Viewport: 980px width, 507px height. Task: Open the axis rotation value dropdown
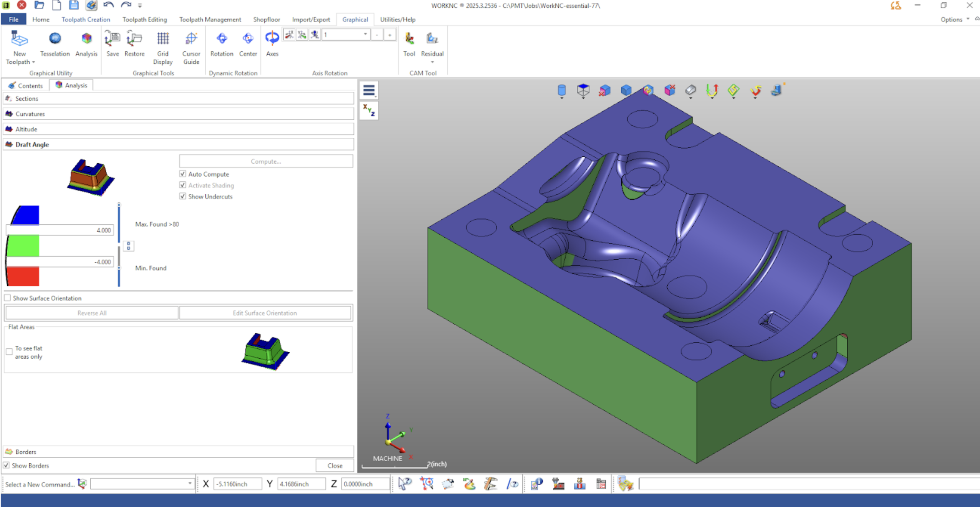(x=365, y=35)
